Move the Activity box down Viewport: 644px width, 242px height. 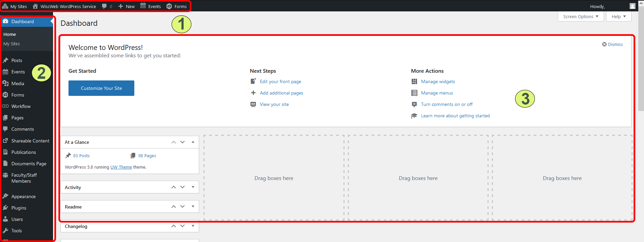182,187
